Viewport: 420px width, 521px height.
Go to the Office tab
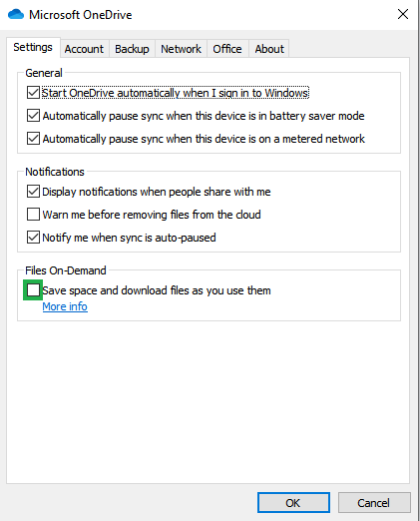click(x=227, y=49)
